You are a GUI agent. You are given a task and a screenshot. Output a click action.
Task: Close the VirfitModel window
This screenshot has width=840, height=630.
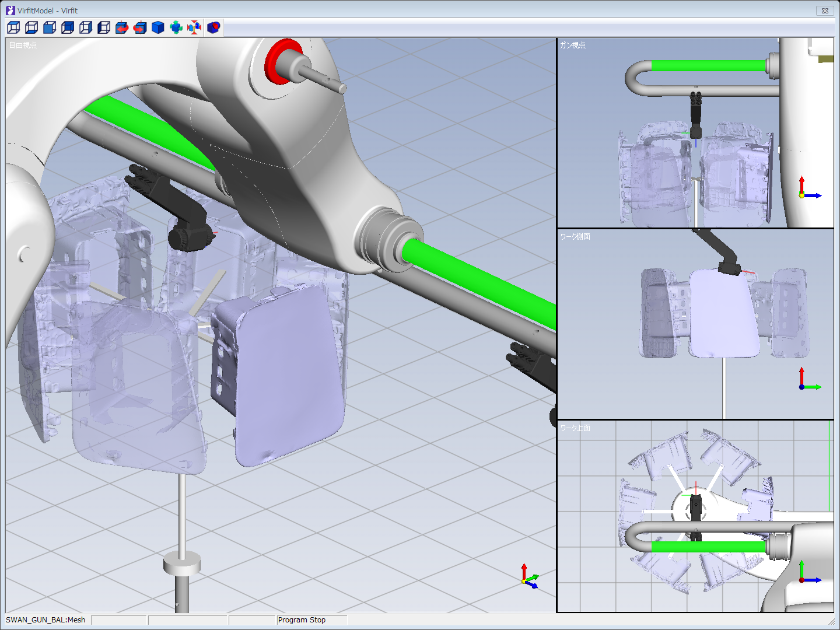pyautogui.click(x=825, y=10)
